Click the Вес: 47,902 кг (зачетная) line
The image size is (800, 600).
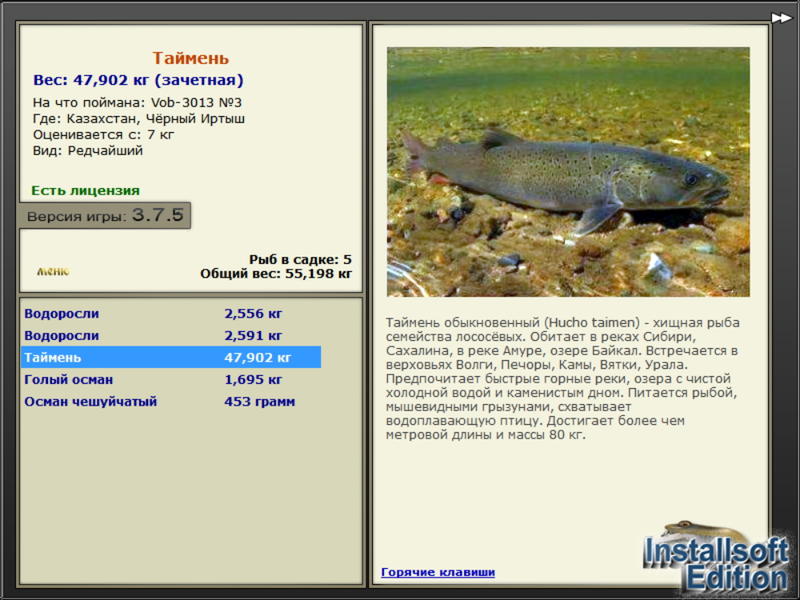(138, 80)
